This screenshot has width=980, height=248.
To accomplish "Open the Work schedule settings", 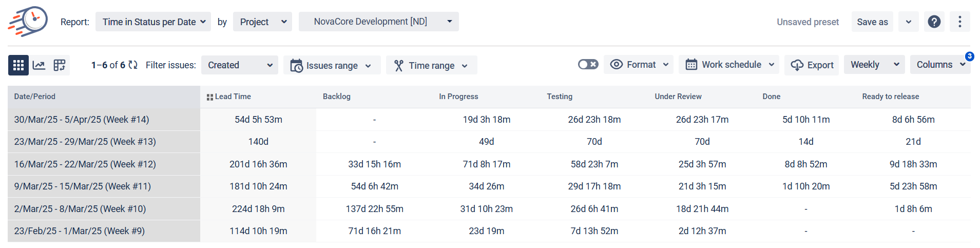I will [728, 65].
